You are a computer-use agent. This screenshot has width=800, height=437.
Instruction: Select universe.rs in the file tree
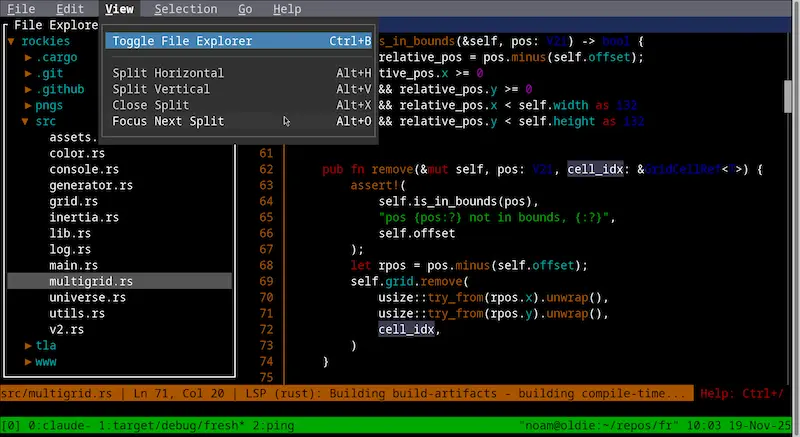(87, 297)
